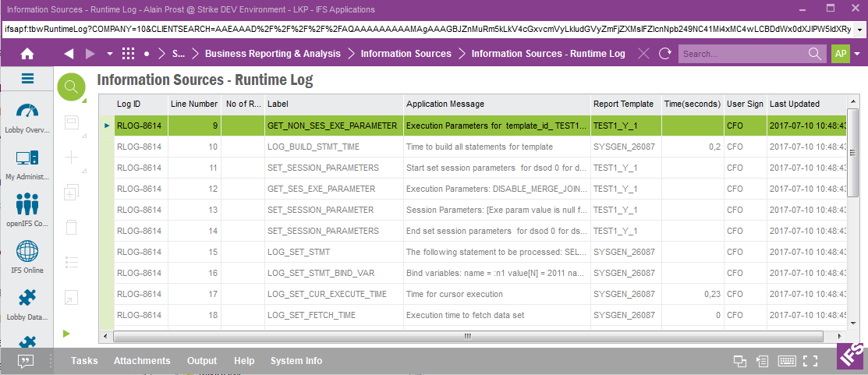Go to Business Reporting & Analysis breadcrumb

pyautogui.click(x=272, y=54)
